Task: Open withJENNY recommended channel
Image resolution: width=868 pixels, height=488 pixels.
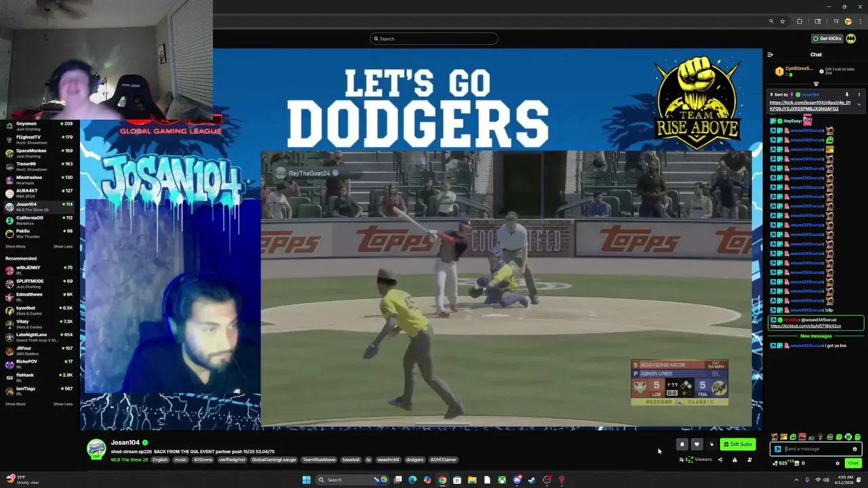Action: [x=39, y=270]
